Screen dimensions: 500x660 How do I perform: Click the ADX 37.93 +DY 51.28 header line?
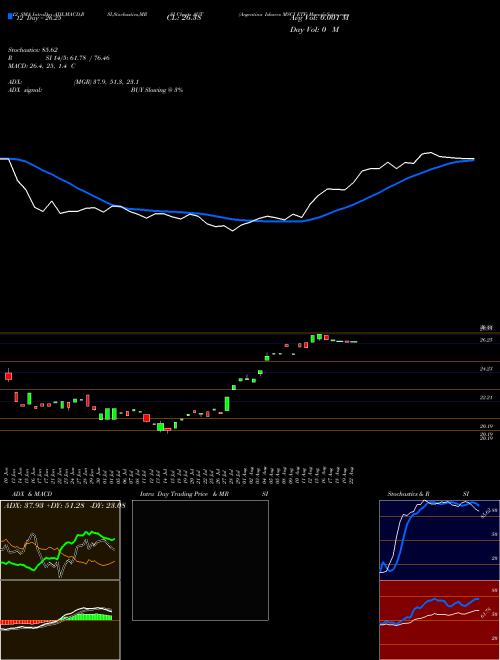(x=64, y=505)
